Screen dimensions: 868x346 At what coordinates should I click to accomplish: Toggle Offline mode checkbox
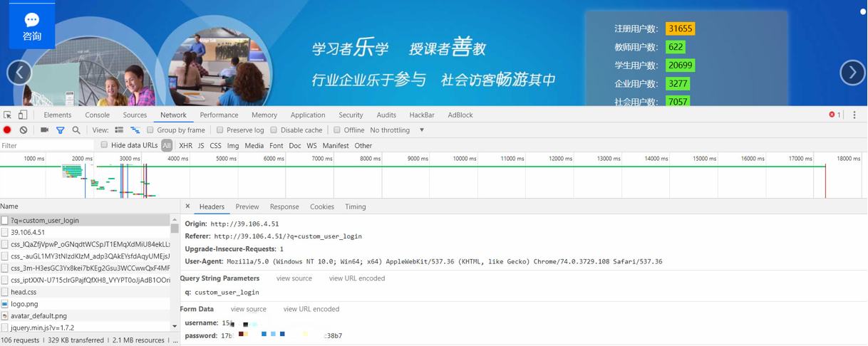337,130
